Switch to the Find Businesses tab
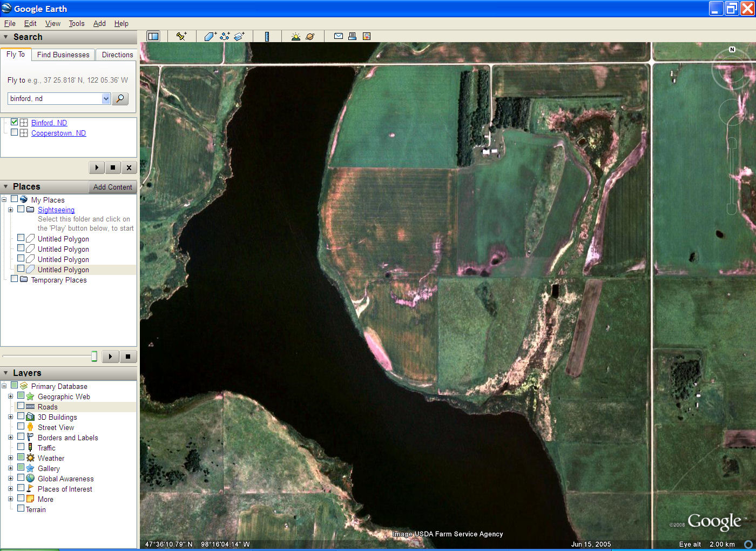The height and width of the screenshot is (551, 756). (x=63, y=55)
